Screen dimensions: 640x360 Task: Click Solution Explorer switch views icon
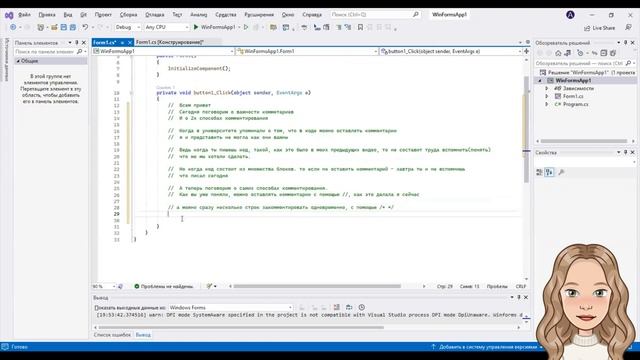pos(567,53)
